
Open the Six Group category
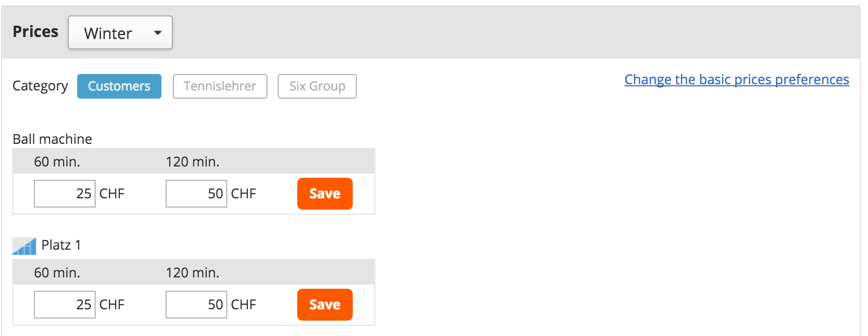click(317, 86)
